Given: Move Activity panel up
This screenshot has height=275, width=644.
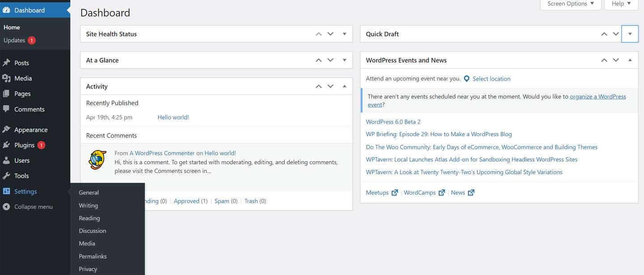Looking at the screenshot, I should click(x=318, y=86).
